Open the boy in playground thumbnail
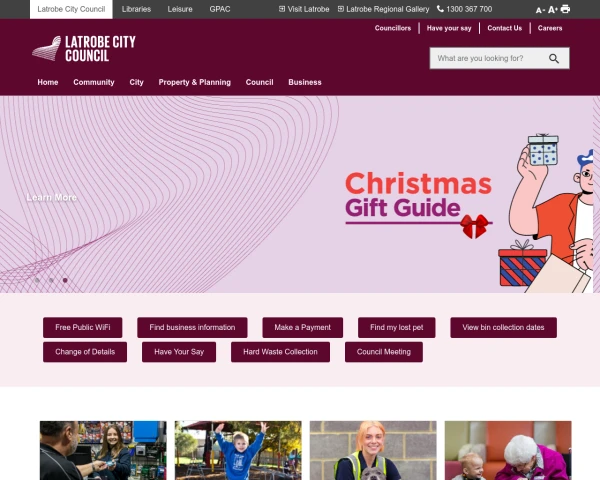Viewport: 600px width, 480px height. pos(238,451)
